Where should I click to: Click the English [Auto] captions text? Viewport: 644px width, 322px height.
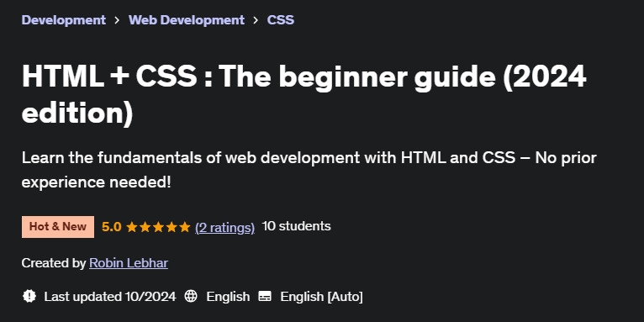pyautogui.click(x=322, y=297)
